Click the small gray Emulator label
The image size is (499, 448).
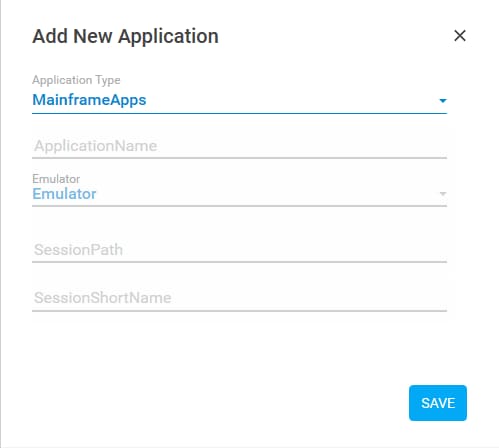pos(56,179)
